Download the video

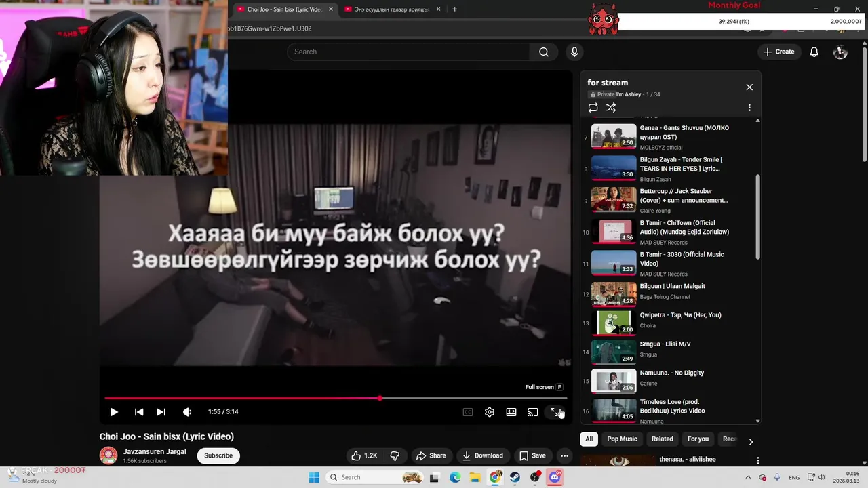pyautogui.click(x=482, y=455)
